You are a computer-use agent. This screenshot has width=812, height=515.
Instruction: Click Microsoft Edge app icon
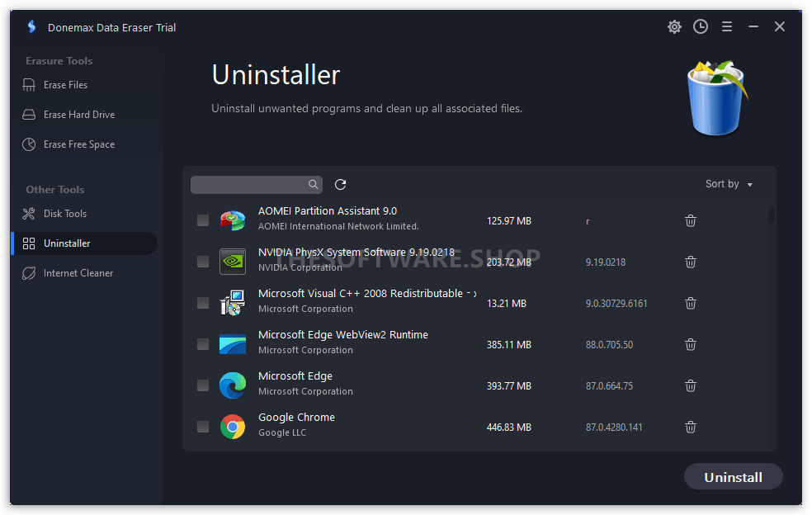[x=233, y=385]
